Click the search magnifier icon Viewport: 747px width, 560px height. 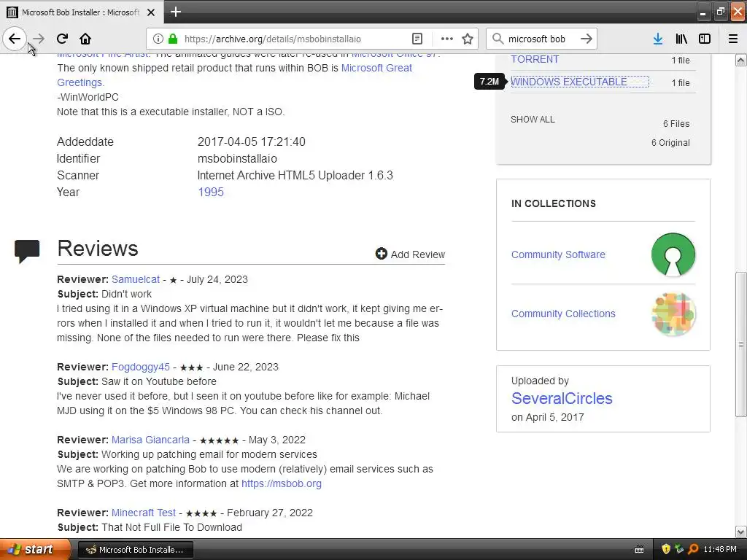pos(498,39)
